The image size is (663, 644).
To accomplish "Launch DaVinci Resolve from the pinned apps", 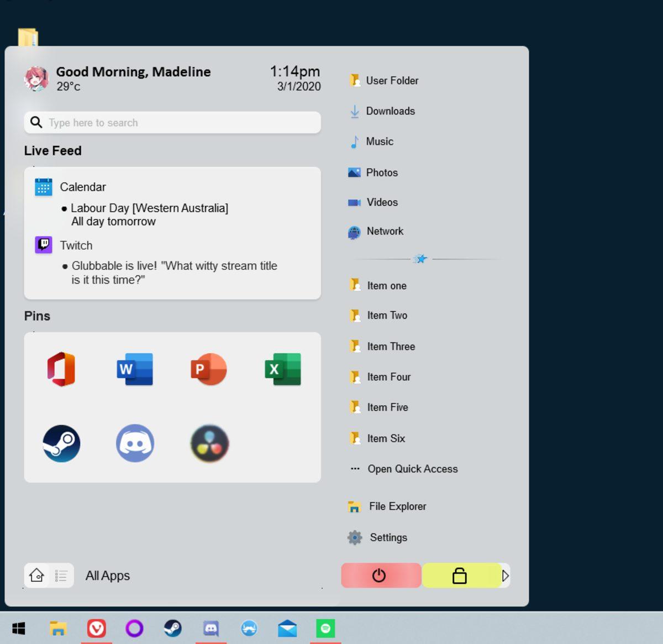I will 209,443.
